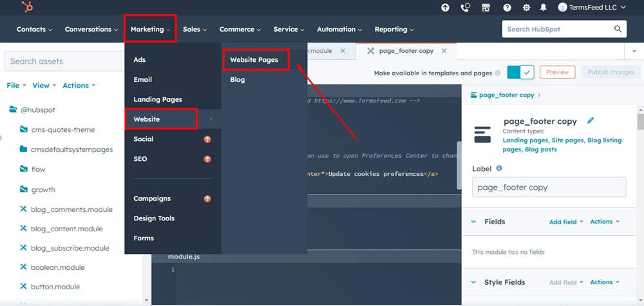Open the Conversations dropdown menu
644x306 pixels.
point(91,29)
